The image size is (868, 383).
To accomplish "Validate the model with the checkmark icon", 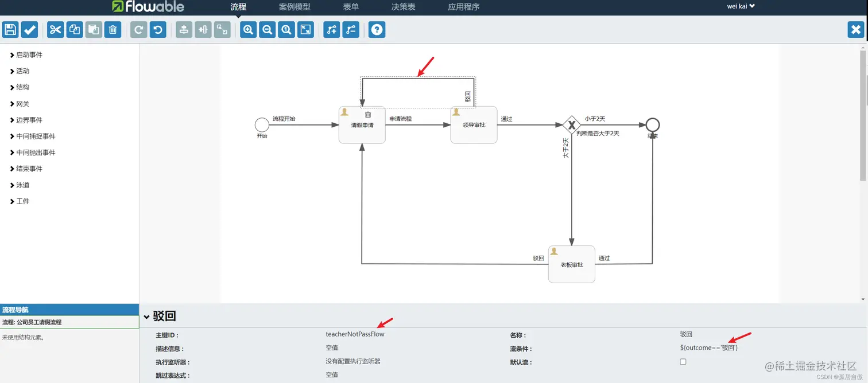I will point(30,30).
